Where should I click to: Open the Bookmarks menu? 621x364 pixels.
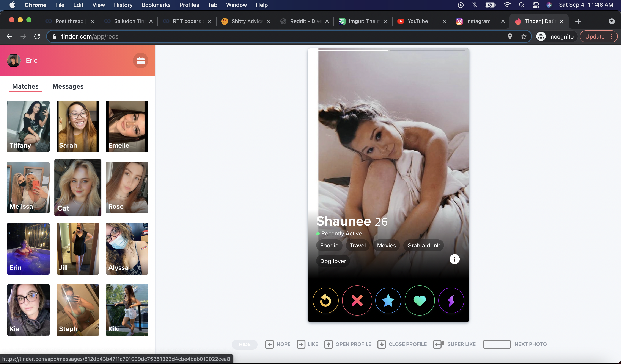[156, 5]
